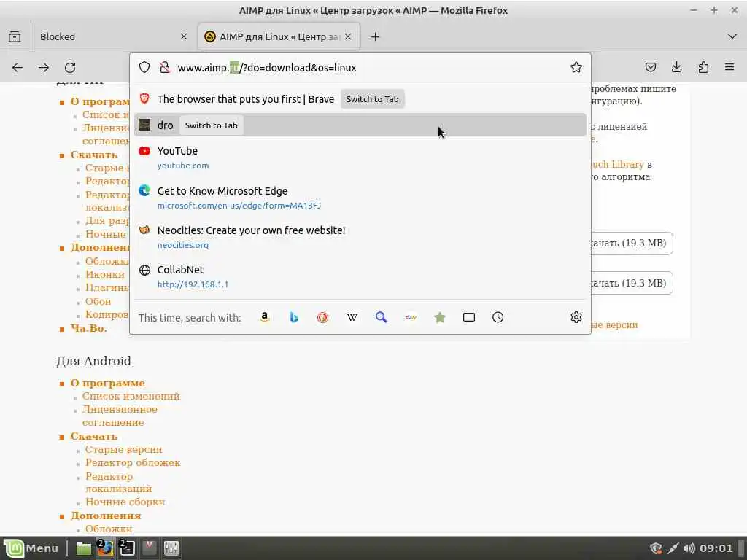The height and width of the screenshot is (560, 747).
Task: Search this time with DuckDuckGo
Action: pyautogui.click(x=322, y=317)
